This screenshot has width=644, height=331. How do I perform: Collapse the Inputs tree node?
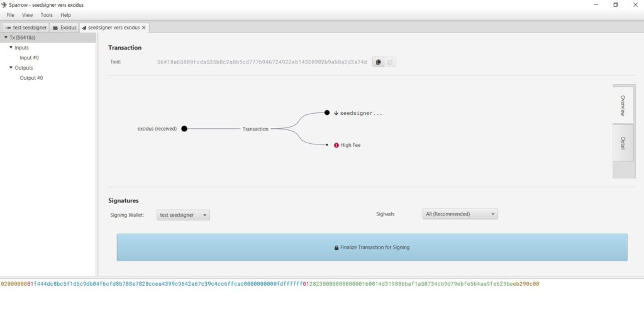point(11,48)
